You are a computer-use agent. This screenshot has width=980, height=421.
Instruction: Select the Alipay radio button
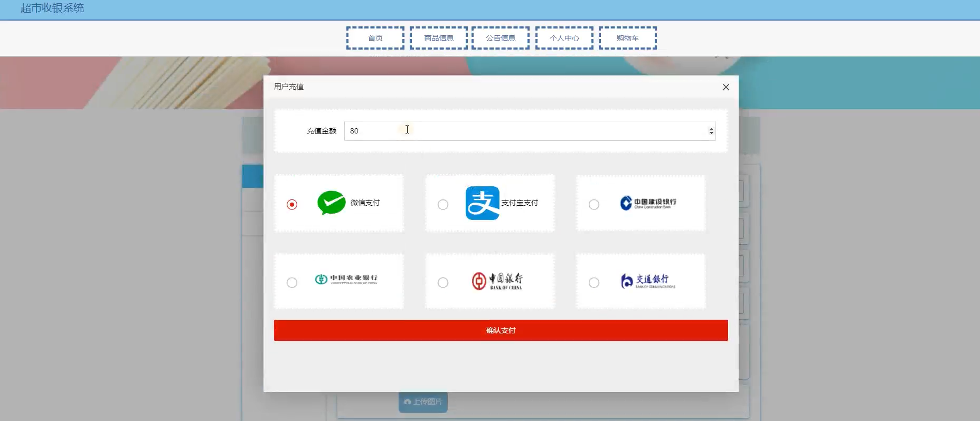tap(443, 204)
